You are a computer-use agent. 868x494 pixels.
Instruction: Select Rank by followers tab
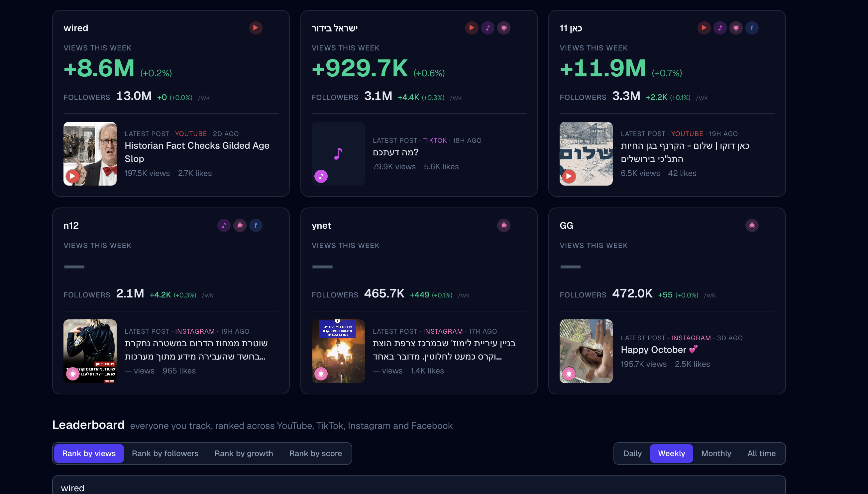(x=165, y=453)
